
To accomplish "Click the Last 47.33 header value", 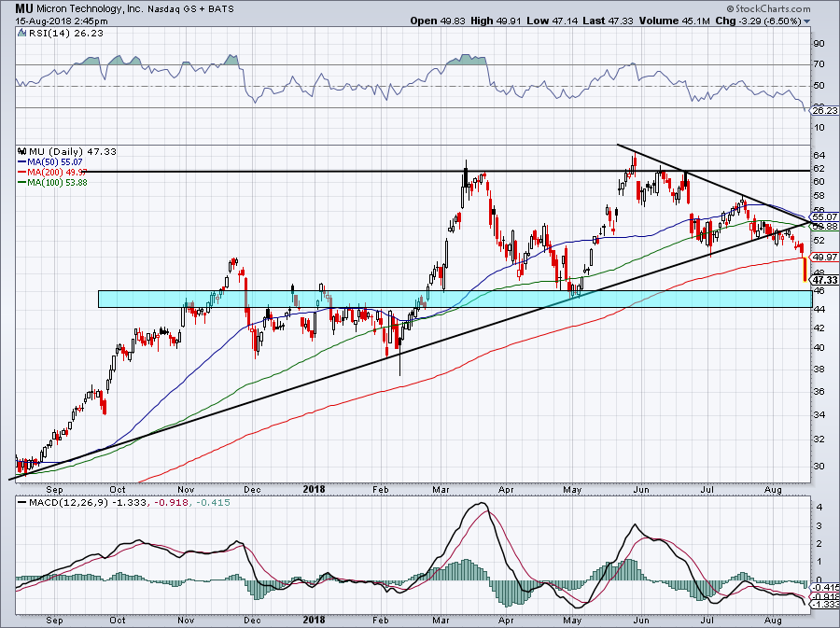I will point(608,21).
